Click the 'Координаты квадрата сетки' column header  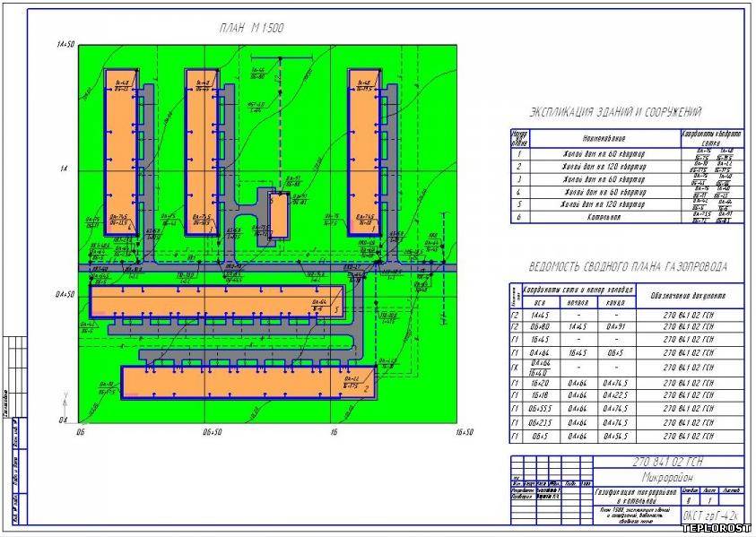pos(712,138)
